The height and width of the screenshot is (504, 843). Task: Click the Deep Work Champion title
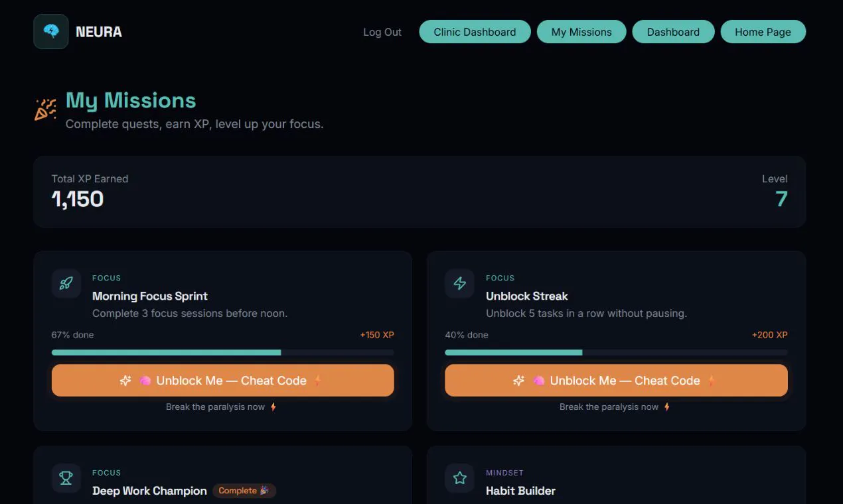149,491
